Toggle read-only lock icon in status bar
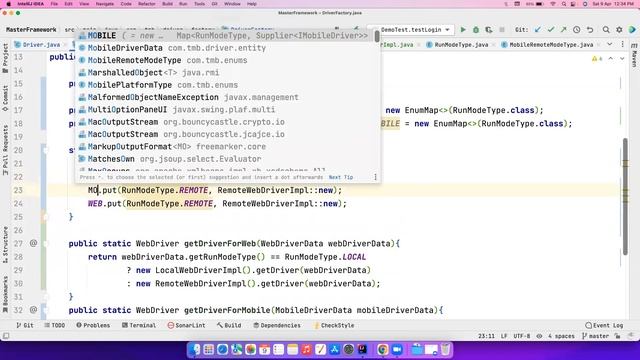Screen dimensions: 640x360 point(618,336)
